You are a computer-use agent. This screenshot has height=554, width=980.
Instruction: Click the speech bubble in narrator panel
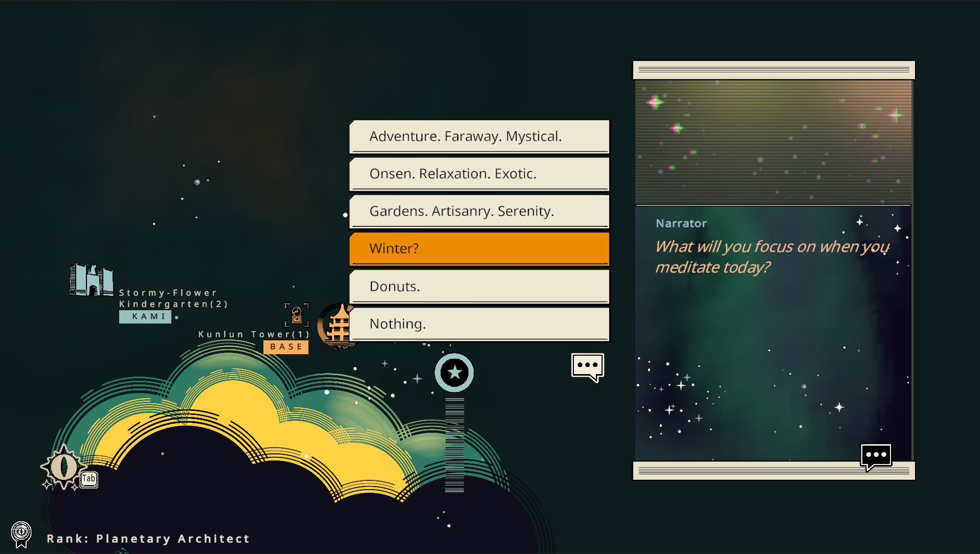876,456
